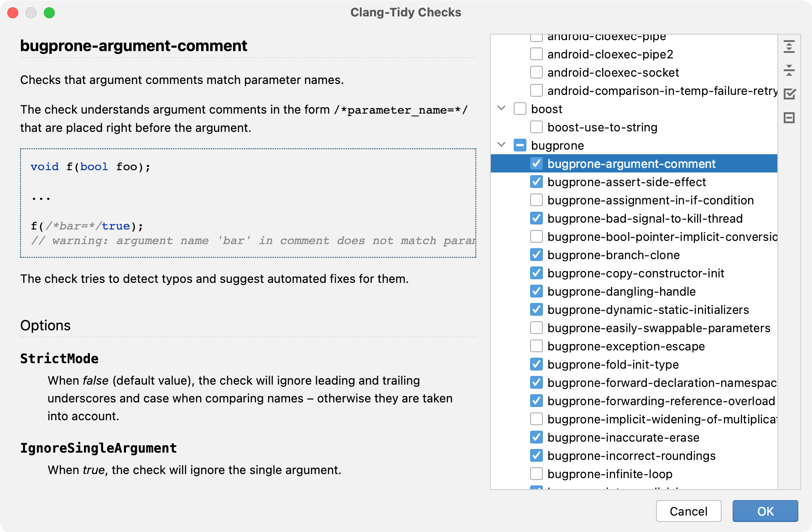Image resolution: width=812 pixels, height=532 pixels.
Task: Uncheck bugprone-dangling-handle
Action: coord(536,291)
